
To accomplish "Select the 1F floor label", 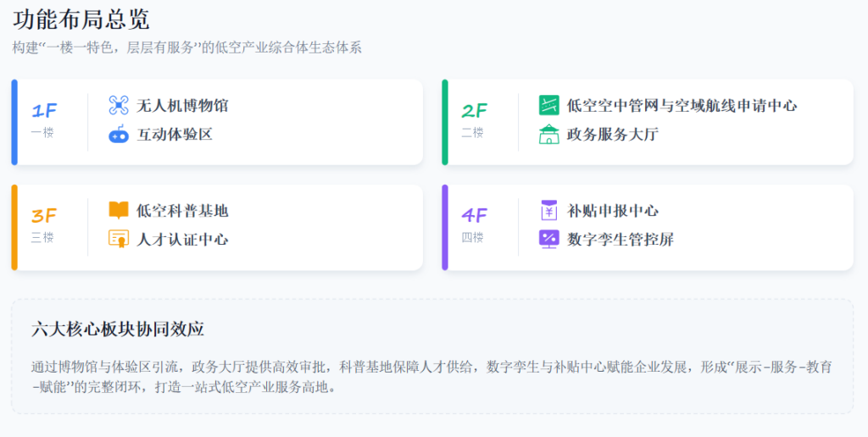I will 44,111.
